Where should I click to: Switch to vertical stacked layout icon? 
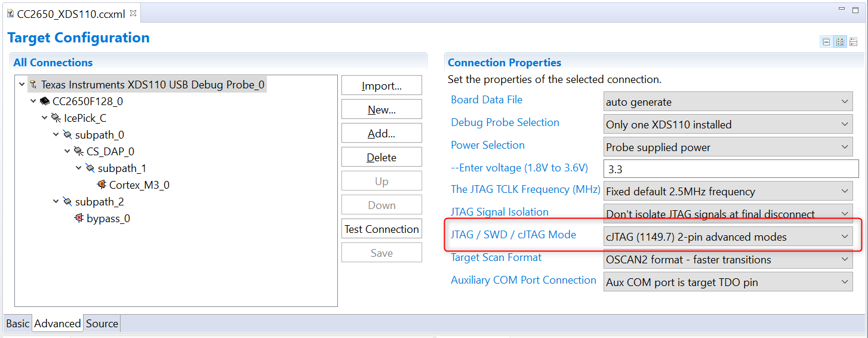click(853, 42)
